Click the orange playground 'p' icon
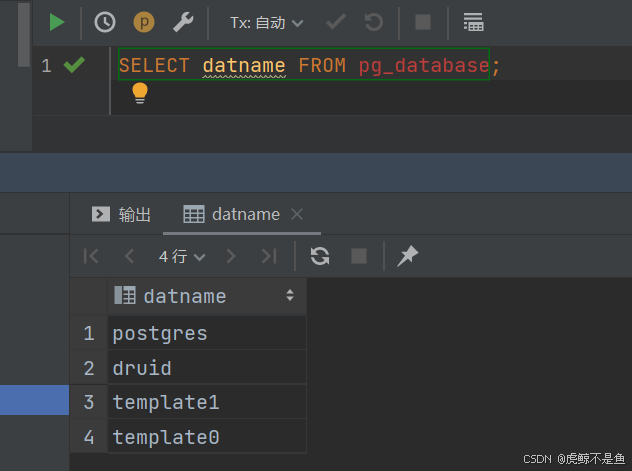This screenshot has height=471, width=632. (x=144, y=22)
